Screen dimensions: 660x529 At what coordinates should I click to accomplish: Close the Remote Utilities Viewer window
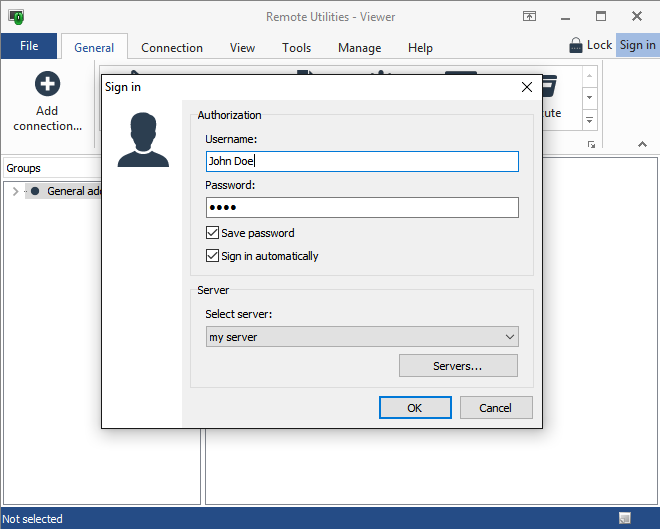point(636,17)
